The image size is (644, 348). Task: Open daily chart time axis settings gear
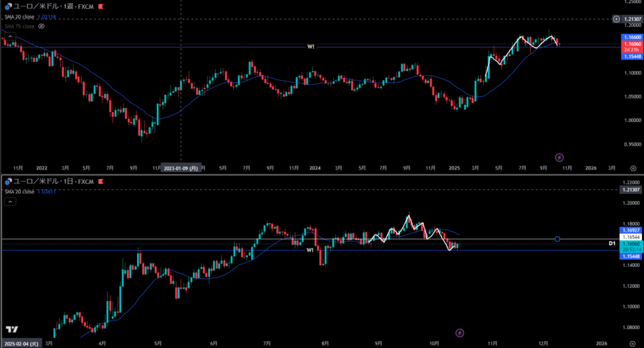(x=633, y=343)
